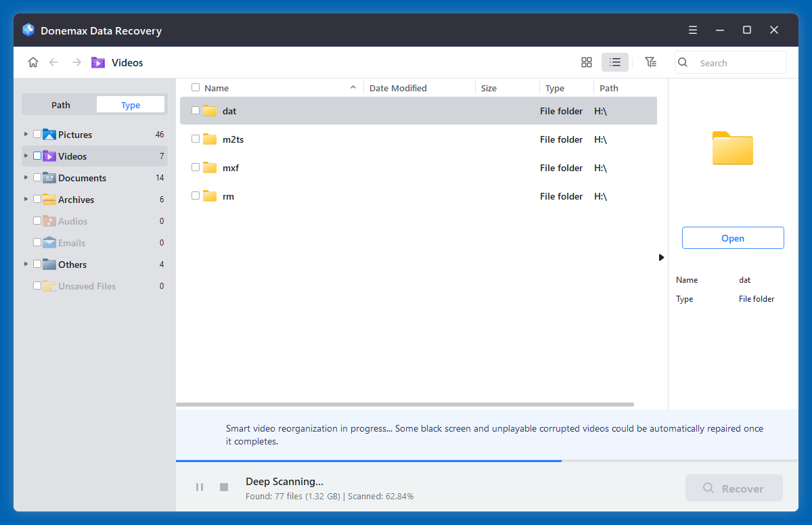Click the Recover button
Screen dimensions: 812x525
[x=734, y=487]
